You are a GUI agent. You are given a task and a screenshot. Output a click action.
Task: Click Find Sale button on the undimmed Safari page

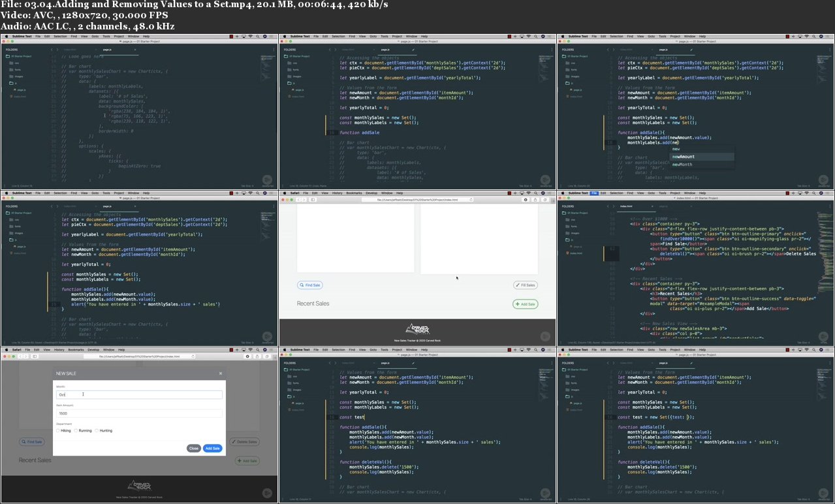[x=310, y=285]
